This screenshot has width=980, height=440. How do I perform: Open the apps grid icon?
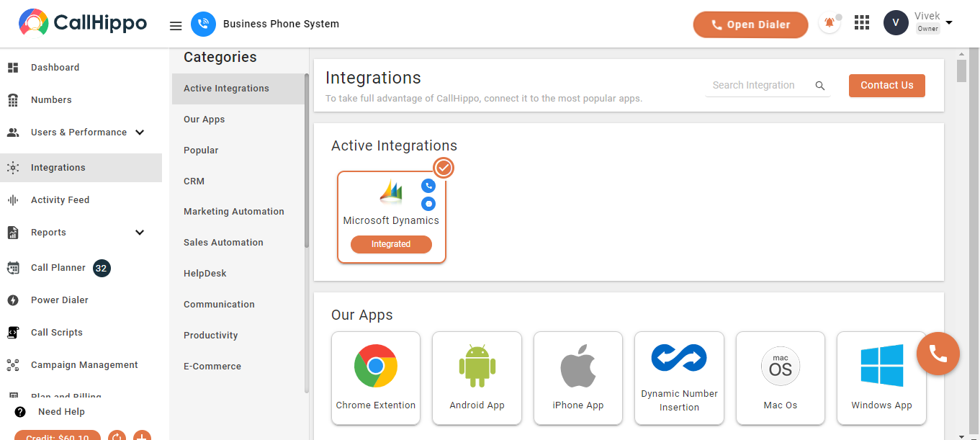pos(862,23)
